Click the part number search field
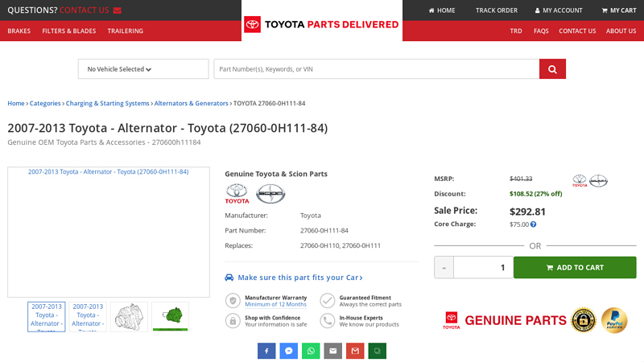The image size is (644, 362). [x=376, y=69]
